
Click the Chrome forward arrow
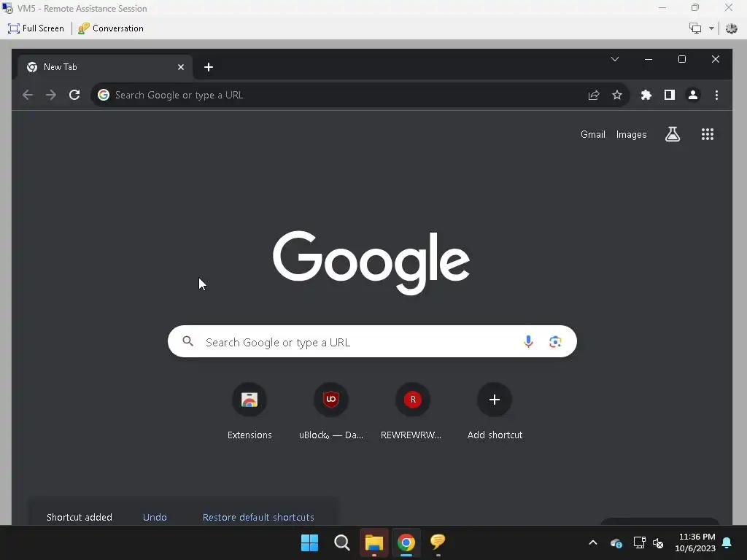click(51, 95)
